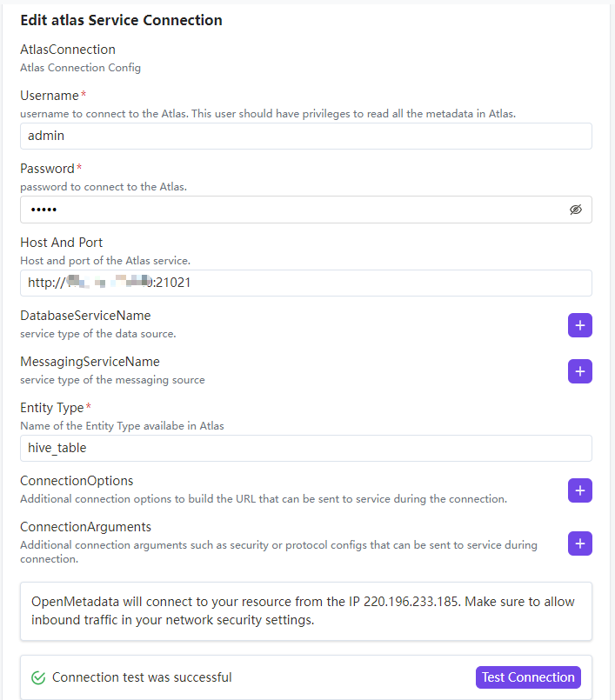The height and width of the screenshot is (700, 615).
Task: Click the Edit atlas Service Connection heading
Action: click(x=121, y=19)
